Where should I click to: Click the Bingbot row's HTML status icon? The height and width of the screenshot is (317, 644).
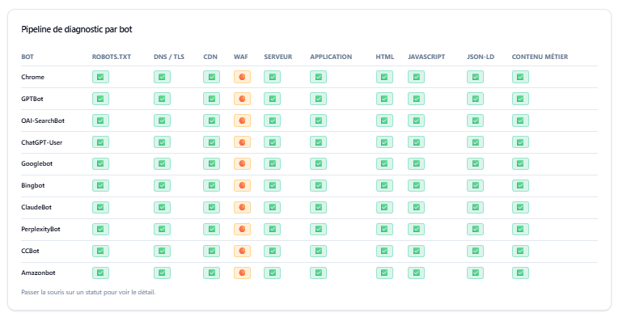[x=384, y=186]
